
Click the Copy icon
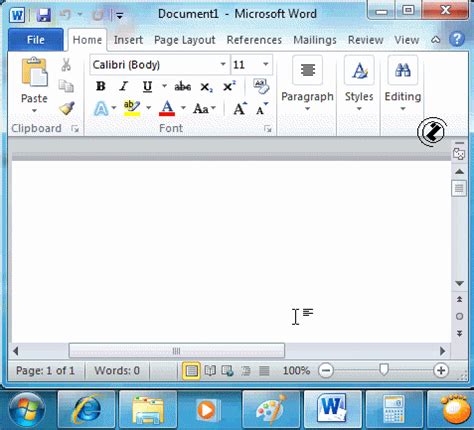(66, 86)
